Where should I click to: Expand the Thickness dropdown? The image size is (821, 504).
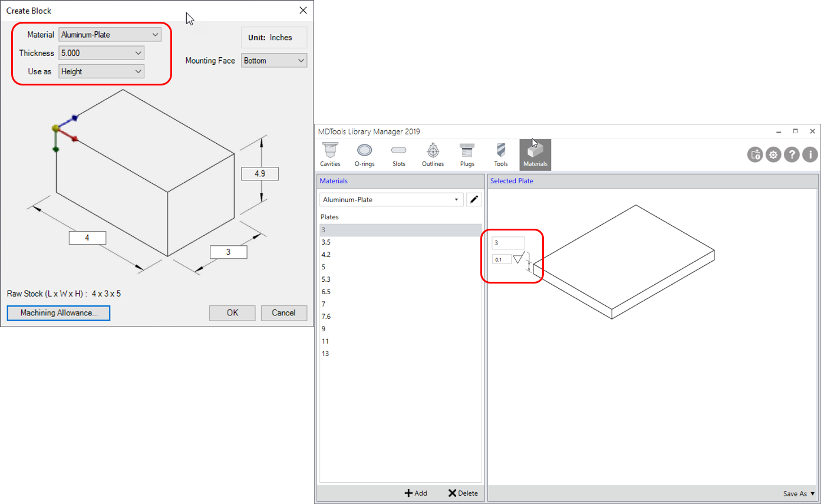101,52
